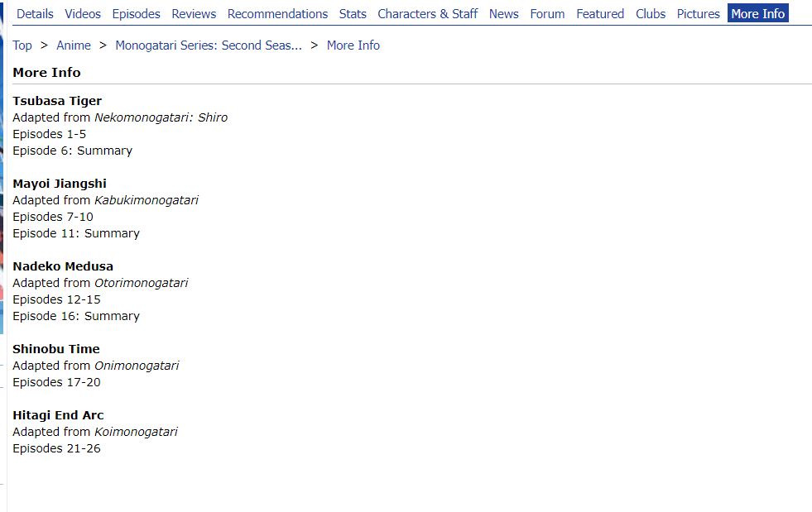Click the More Info breadcrumb link

(x=353, y=45)
